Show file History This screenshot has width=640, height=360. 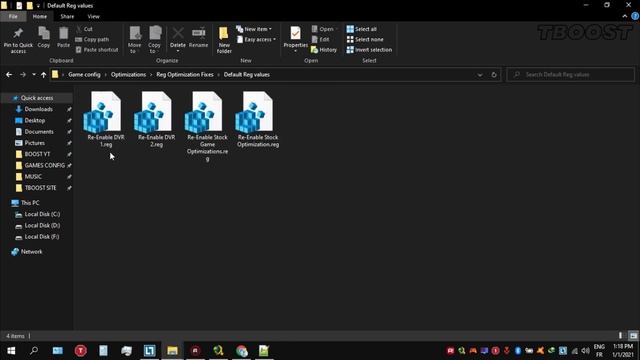[x=324, y=50]
